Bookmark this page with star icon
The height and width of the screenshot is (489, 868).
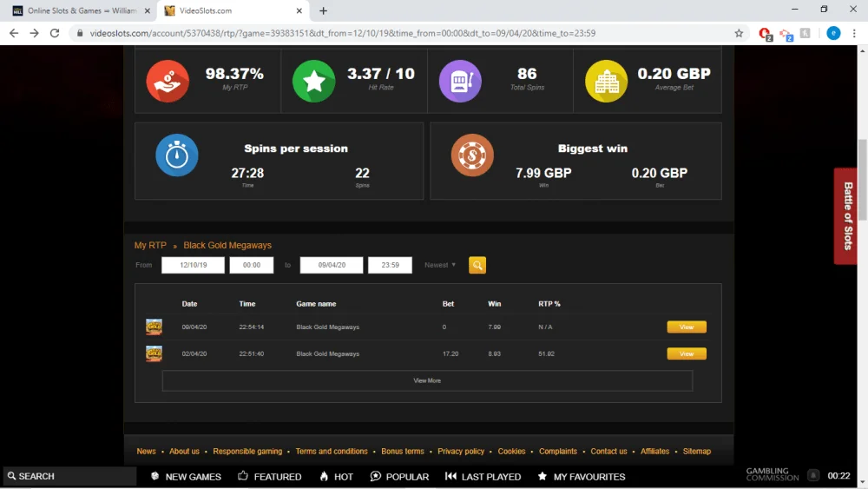(x=739, y=33)
